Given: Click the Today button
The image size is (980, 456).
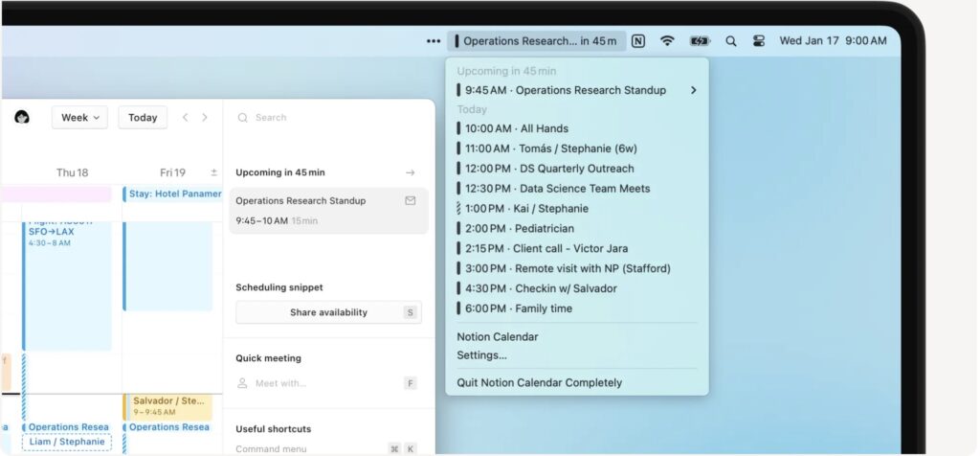Looking at the screenshot, I should pos(143,118).
